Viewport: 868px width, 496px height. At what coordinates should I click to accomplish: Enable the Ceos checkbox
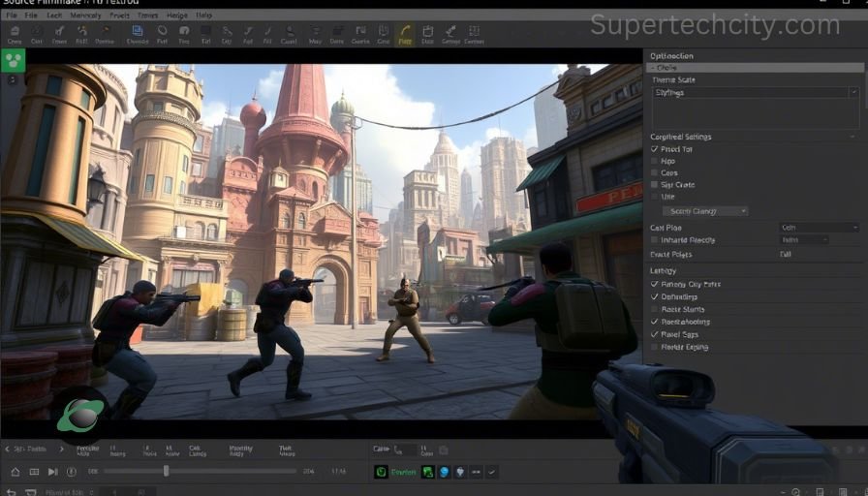click(x=654, y=172)
